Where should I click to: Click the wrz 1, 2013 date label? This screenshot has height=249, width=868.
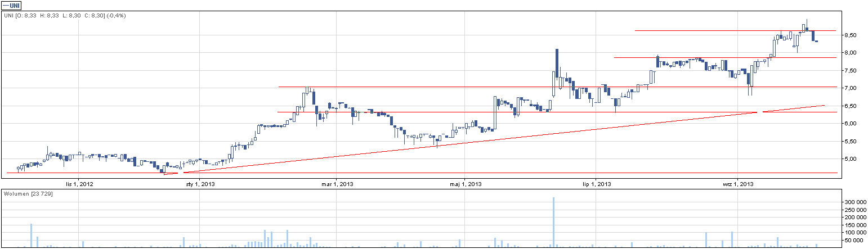(738, 184)
